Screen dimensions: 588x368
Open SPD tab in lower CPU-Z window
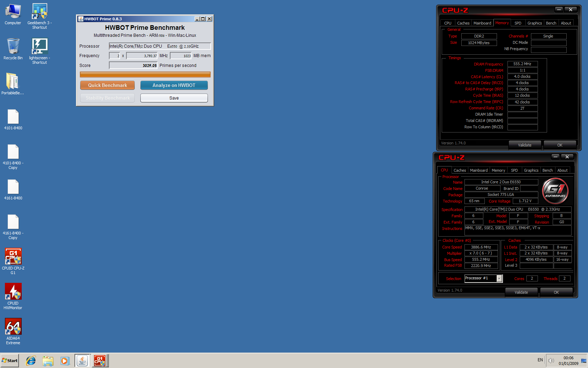coord(514,170)
